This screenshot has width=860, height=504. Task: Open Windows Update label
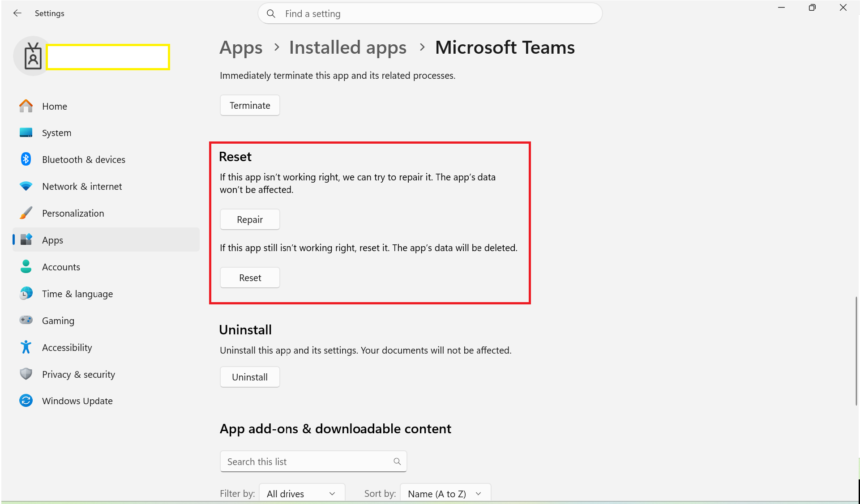tap(77, 401)
